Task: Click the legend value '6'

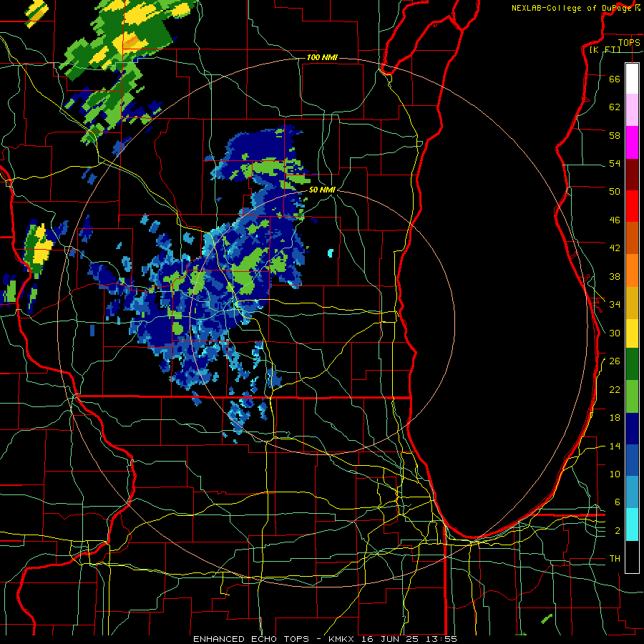Action: click(x=617, y=502)
